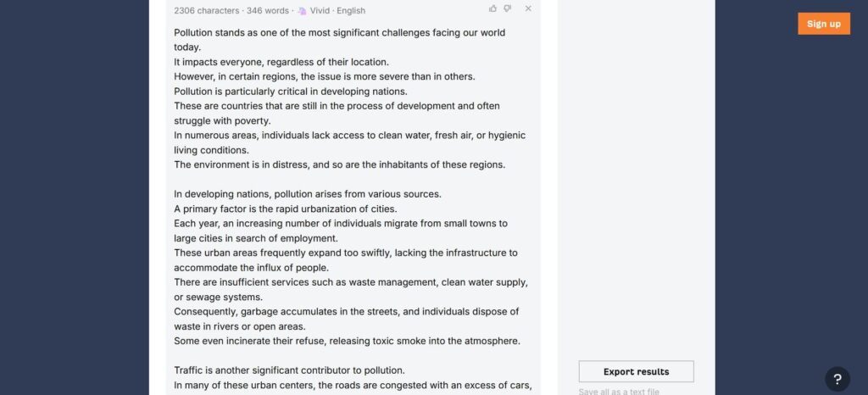Click the sentence starting "Pollution stands as one"
The width and height of the screenshot is (868, 395).
coord(339,33)
